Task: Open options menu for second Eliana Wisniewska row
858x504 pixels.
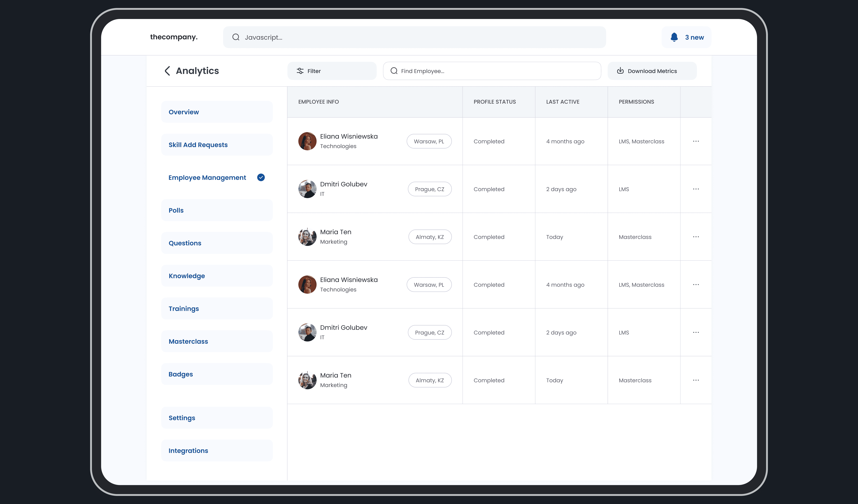Action: [696, 284]
